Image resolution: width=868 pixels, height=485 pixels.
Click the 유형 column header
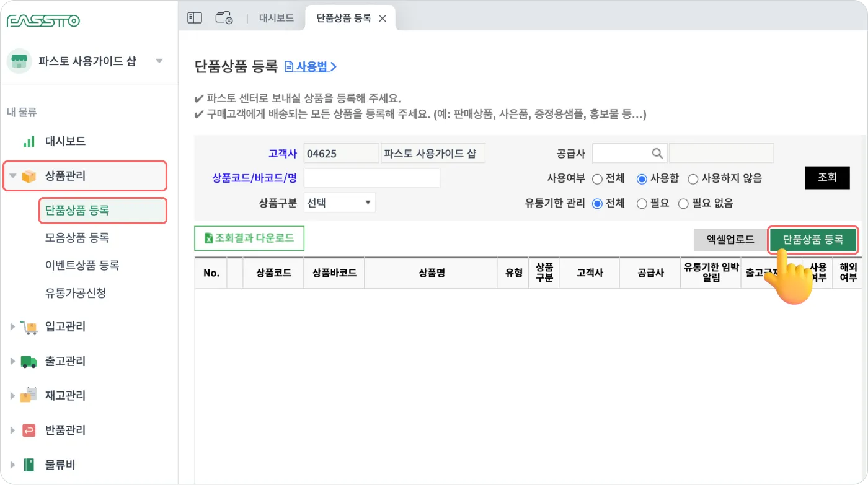click(514, 273)
